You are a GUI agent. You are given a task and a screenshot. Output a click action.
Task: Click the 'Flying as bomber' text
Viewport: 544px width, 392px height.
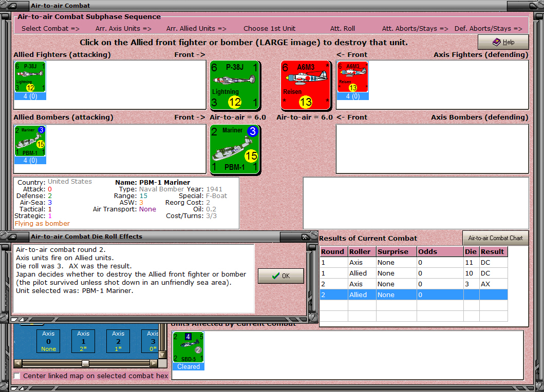pyautogui.click(x=42, y=224)
